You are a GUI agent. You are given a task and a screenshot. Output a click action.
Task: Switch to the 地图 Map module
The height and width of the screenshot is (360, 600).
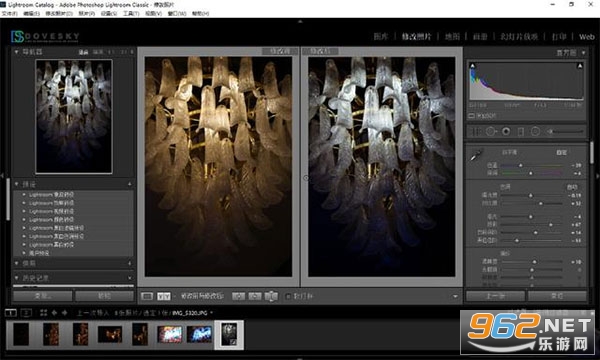coord(452,36)
